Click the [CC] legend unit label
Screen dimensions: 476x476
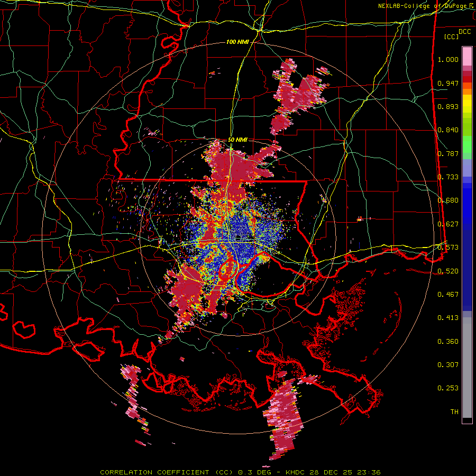coord(452,36)
